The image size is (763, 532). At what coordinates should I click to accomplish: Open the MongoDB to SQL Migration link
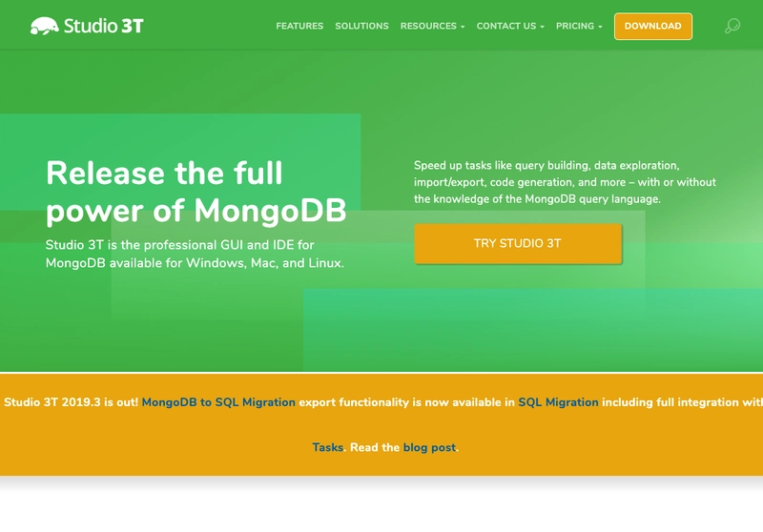pos(218,402)
